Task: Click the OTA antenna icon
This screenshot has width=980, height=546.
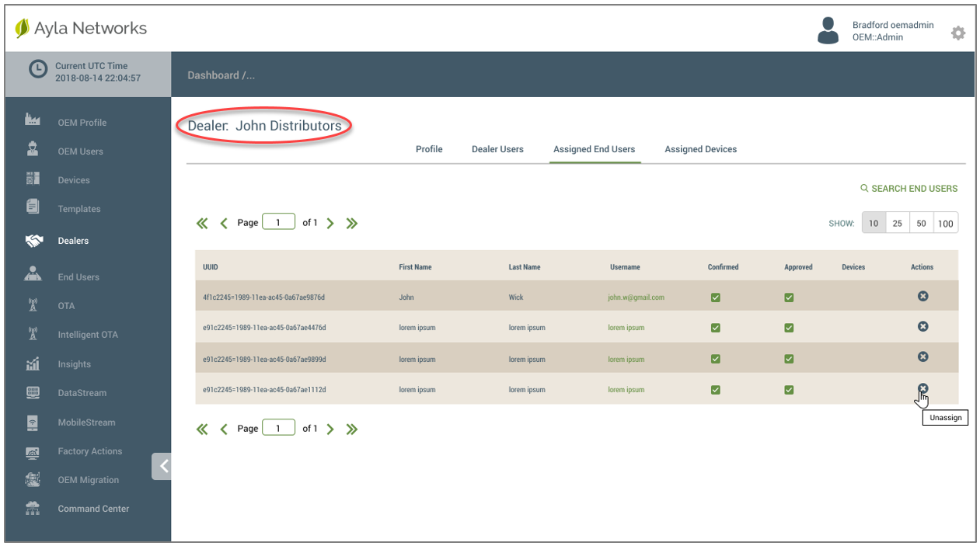Action: coord(33,305)
